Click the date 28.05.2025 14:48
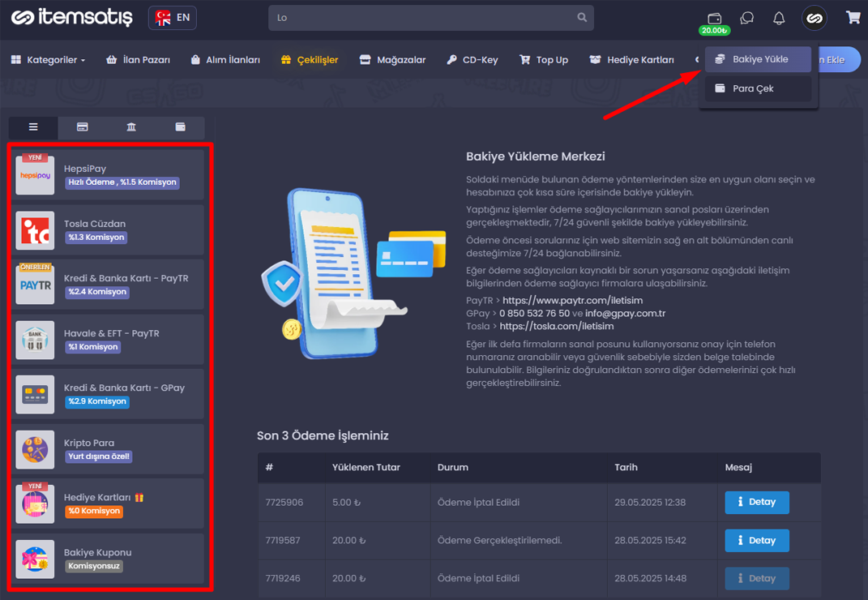Screen dimensions: 868x600 pos(651,578)
